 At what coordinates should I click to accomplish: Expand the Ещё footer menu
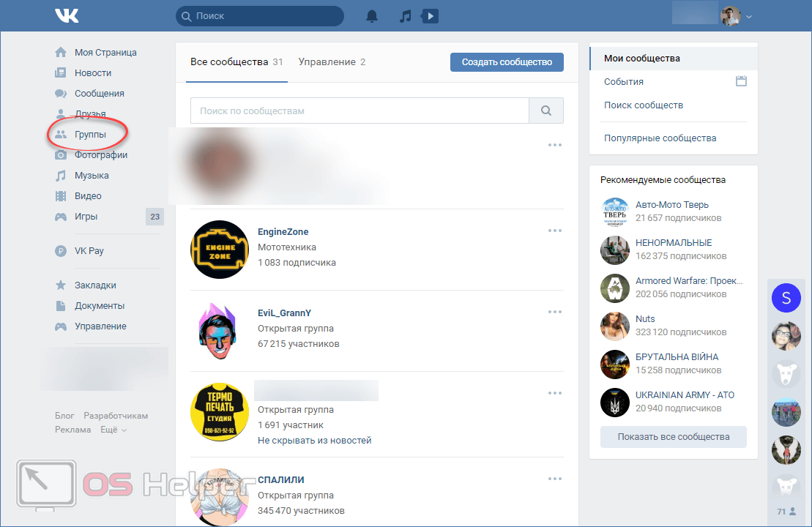click(x=113, y=430)
